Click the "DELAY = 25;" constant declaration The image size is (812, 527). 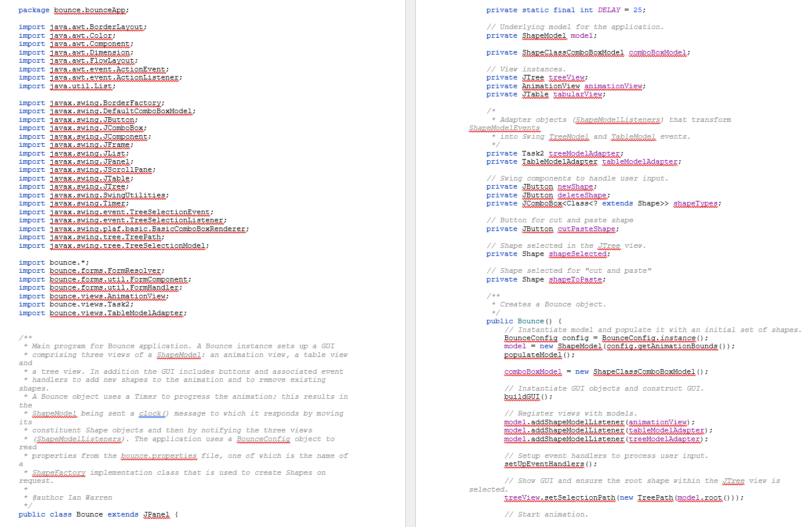click(x=566, y=10)
